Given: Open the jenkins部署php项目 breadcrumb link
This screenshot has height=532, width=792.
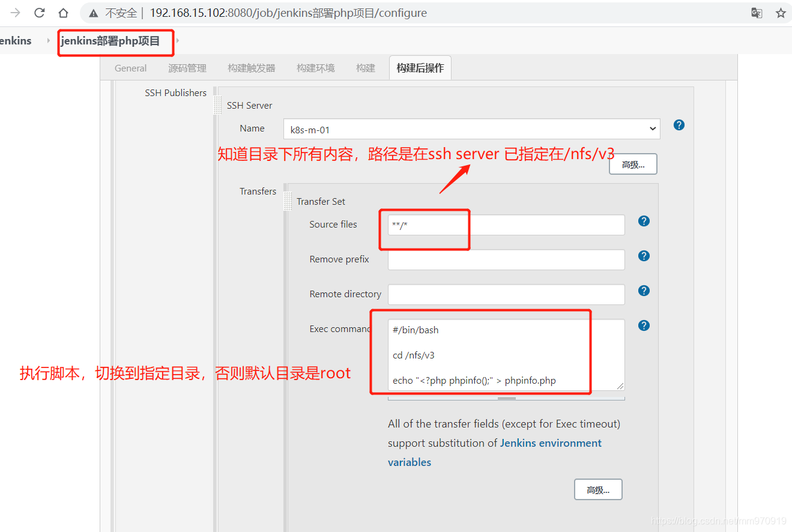Looking at the screenshot, I should 110,41.
